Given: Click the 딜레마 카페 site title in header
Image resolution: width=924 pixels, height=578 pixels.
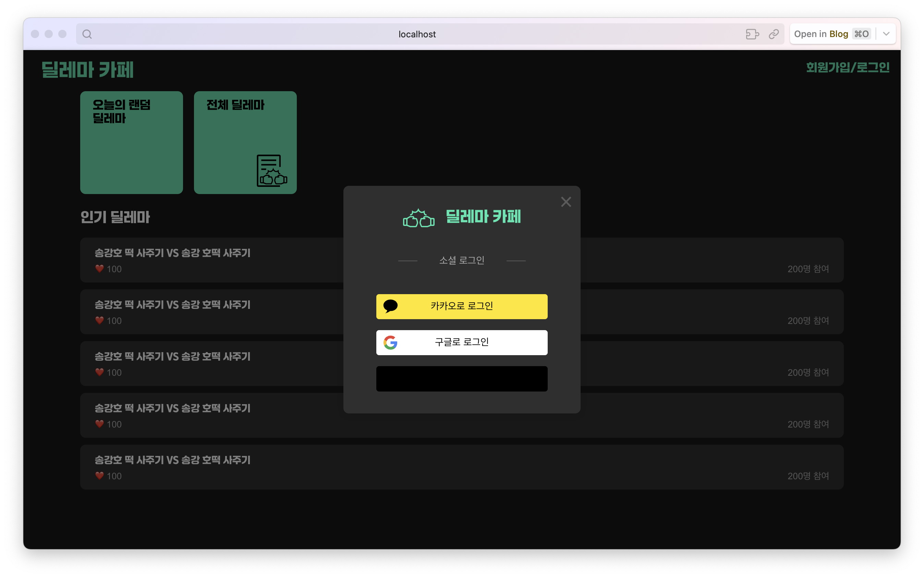Looking at the screenshot, I should coord(87,70).
